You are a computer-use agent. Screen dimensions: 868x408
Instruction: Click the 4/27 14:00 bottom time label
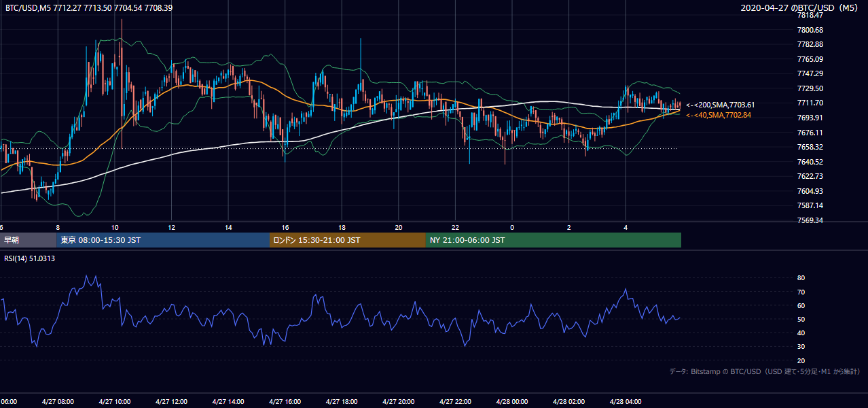coord(228,402)
